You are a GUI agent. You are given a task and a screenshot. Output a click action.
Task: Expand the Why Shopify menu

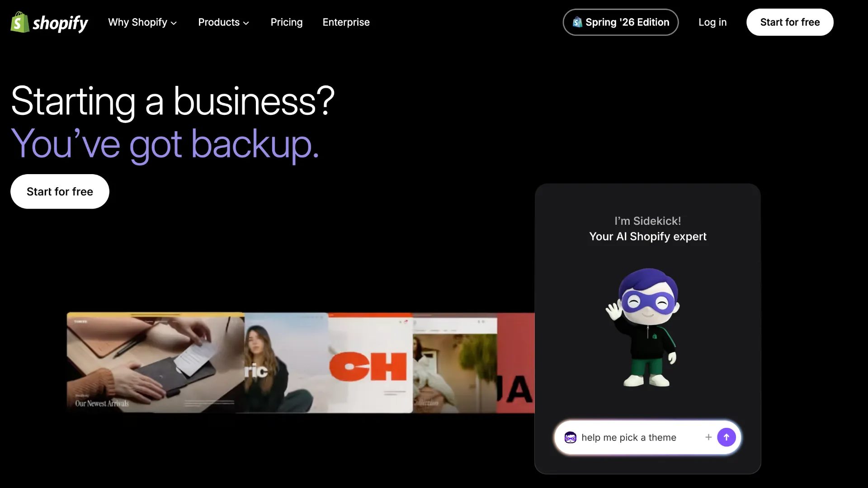(142, 22)
